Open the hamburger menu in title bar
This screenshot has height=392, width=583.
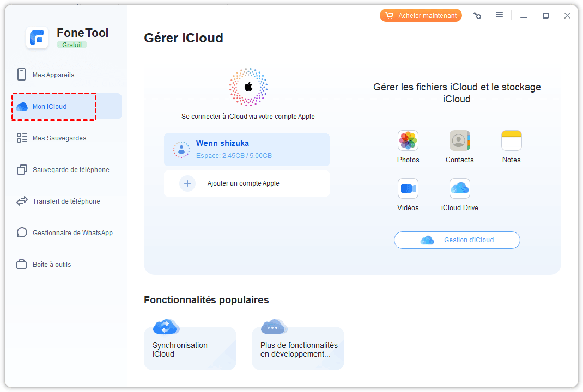499,15
